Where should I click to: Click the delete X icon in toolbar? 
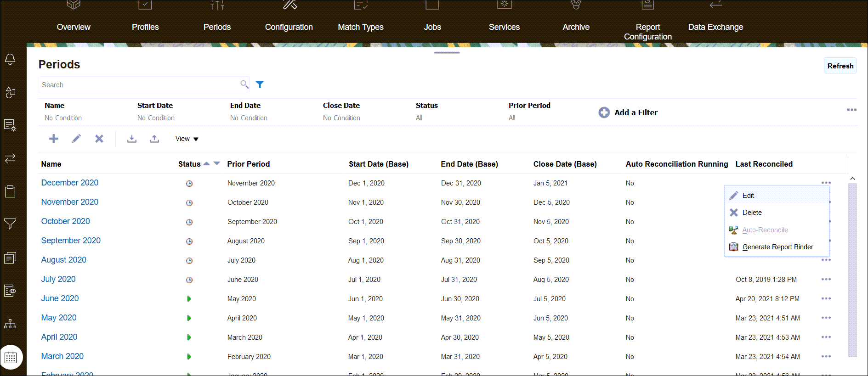pyautogui.click(x=99, y=139)
